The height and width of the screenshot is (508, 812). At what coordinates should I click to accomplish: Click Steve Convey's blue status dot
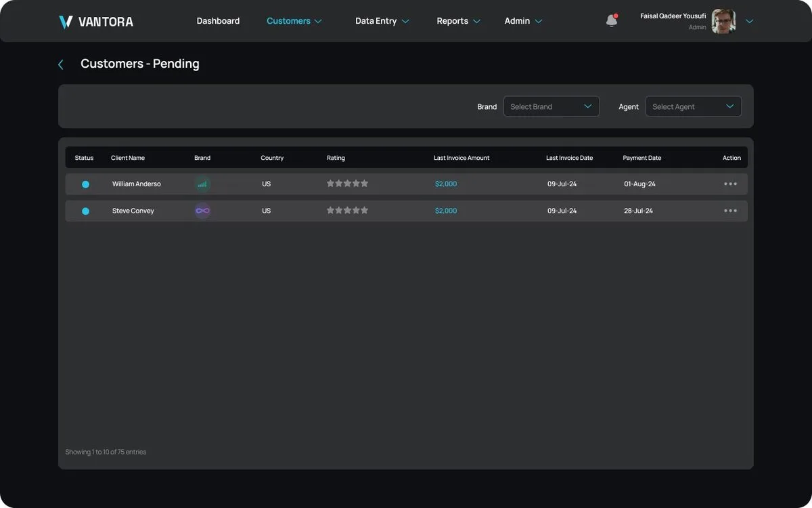pyautogui.click(x=85, y=211)
